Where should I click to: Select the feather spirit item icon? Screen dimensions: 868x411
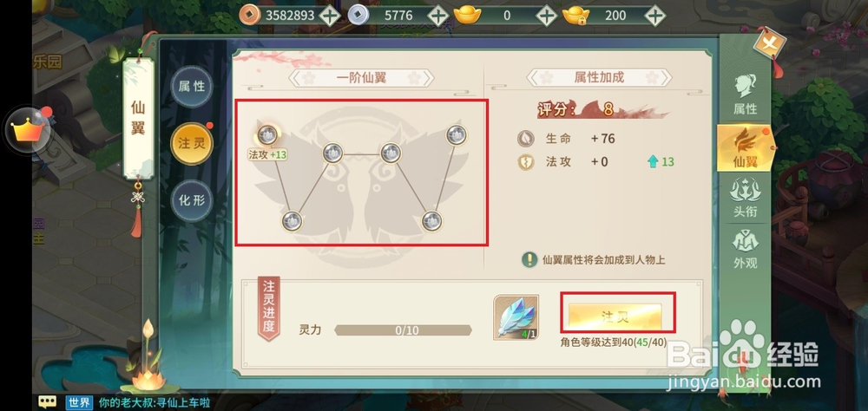pyautogui.click(x=516, y=317)
